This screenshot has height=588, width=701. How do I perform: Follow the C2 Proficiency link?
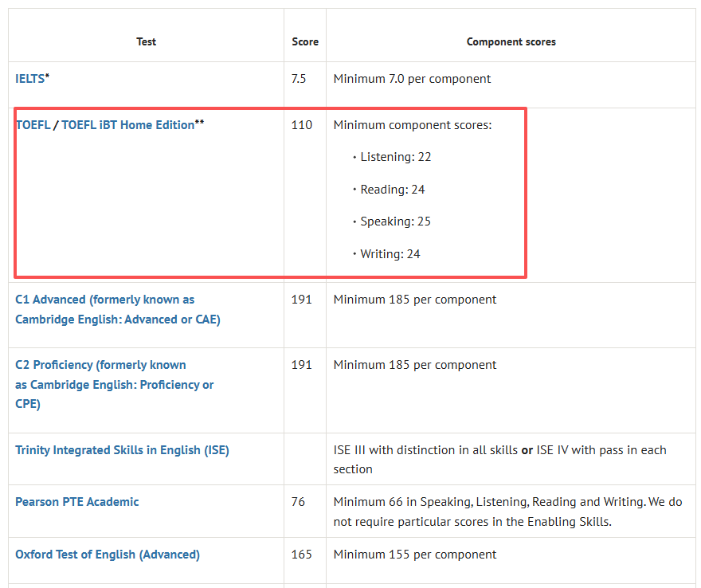coord(100,366)
